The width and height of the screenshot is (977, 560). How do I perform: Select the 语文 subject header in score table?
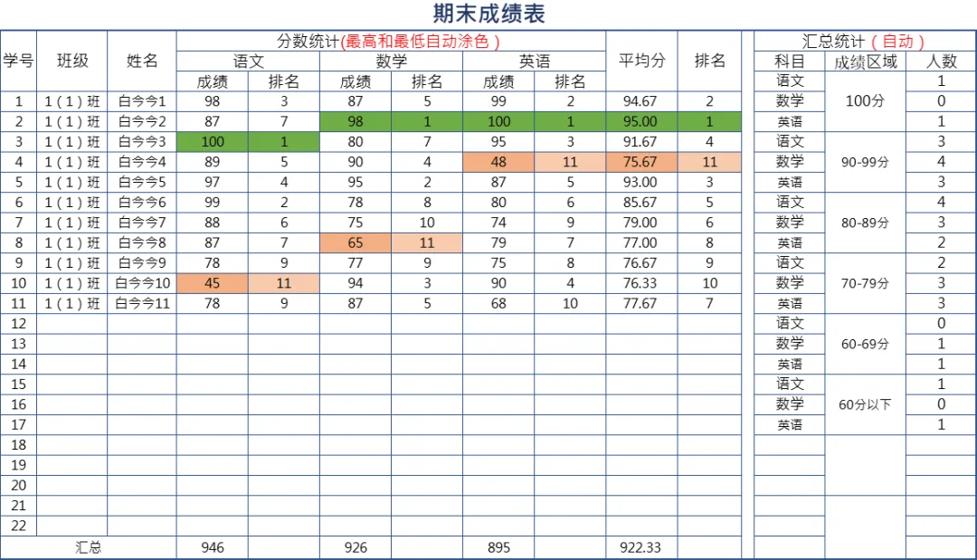pos(248,61)
